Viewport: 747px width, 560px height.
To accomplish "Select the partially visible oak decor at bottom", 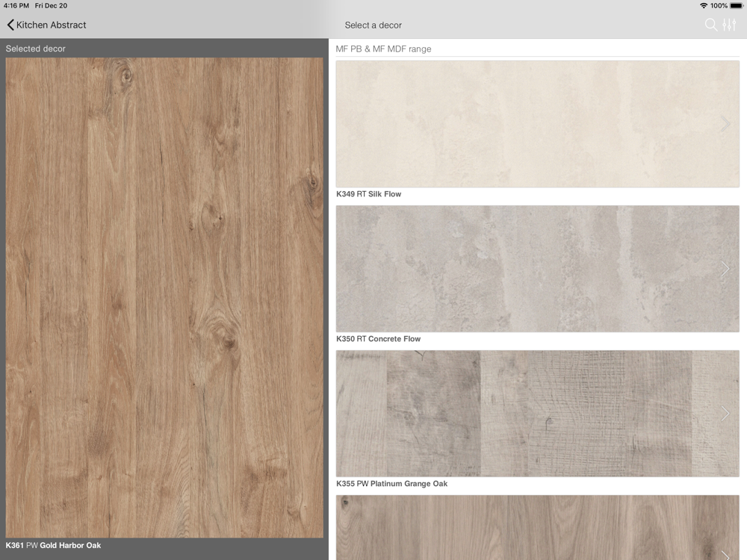I will point(537,528).
